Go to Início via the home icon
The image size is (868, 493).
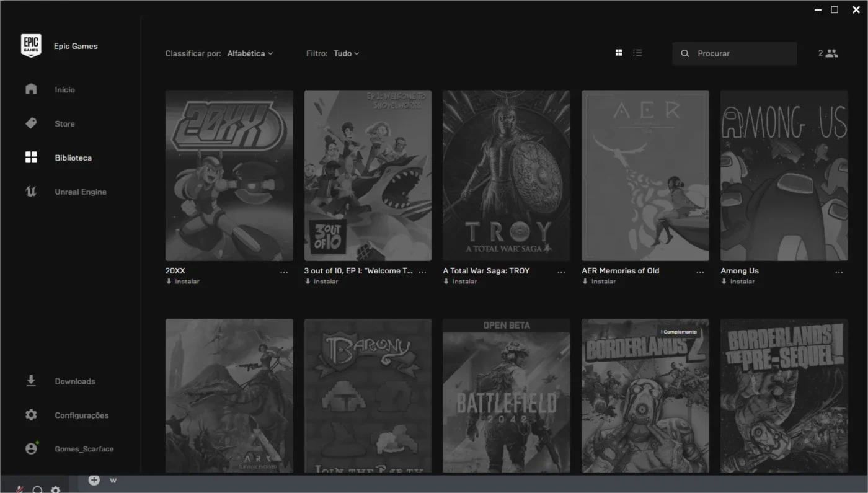tap(31, 89)
